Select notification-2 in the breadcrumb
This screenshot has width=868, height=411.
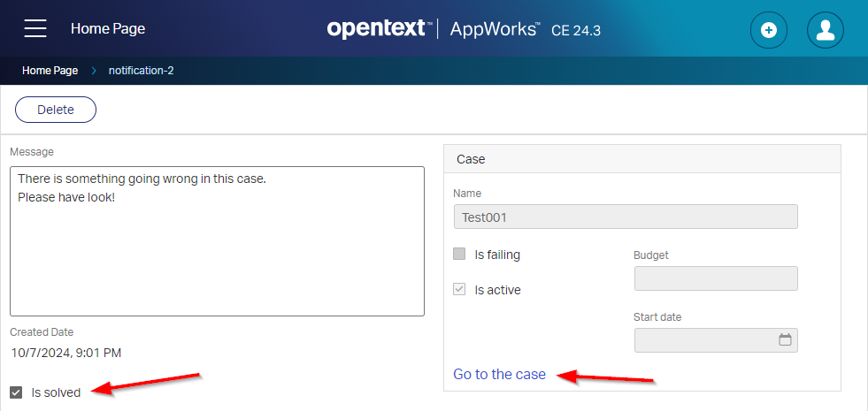(x=141, y=71)
